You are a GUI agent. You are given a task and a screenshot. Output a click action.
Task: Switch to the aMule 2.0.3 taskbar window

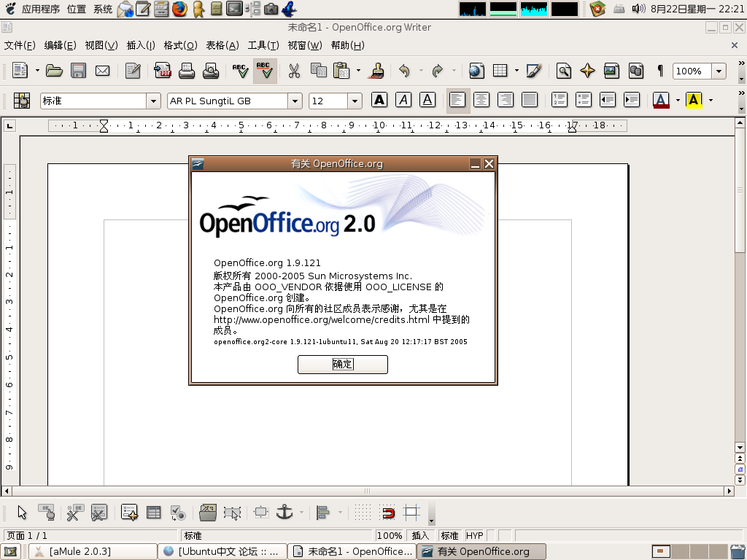point(93,551)
